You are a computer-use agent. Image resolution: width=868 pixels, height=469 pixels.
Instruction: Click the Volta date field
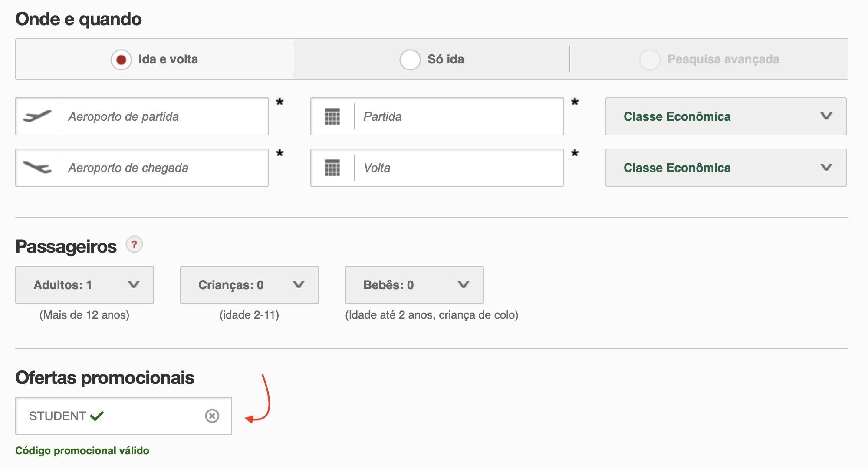pyautogui.click(x=437, y=168)
